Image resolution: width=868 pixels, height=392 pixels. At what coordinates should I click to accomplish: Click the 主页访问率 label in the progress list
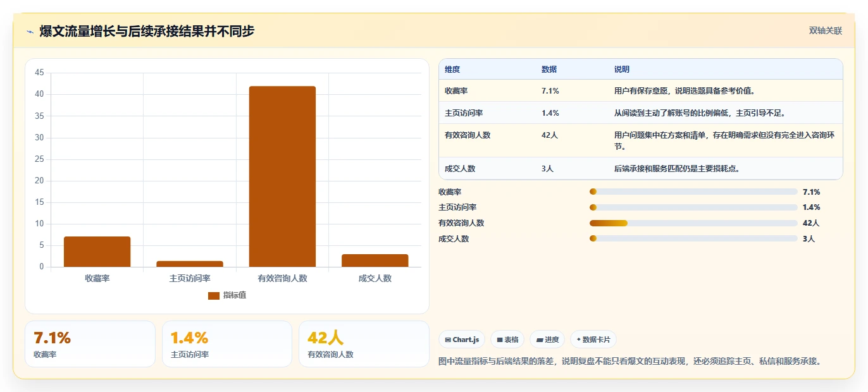tap(457, 207)
